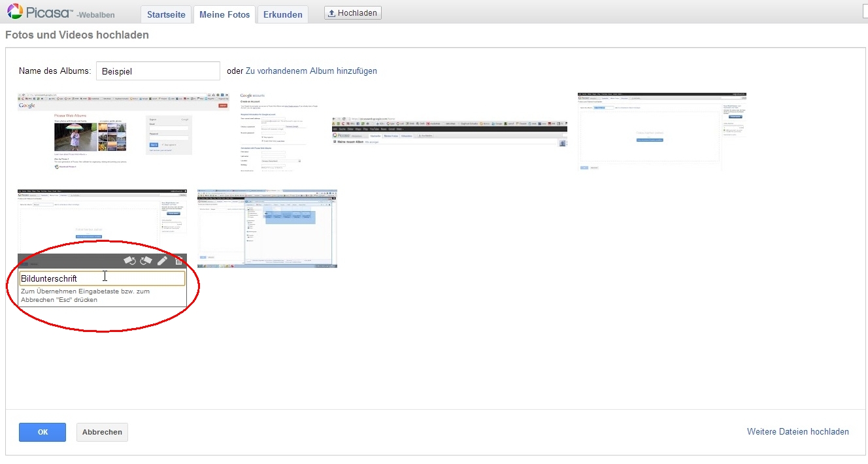The width and height of the screenshot is (868, 464).
Task: Click the Bildunterschrift caption field
Action: point(102,278)
